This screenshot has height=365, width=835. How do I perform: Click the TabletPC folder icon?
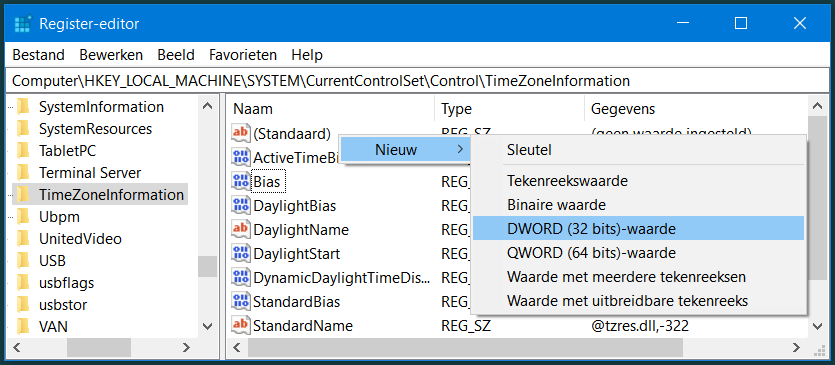tap(23, 151)
